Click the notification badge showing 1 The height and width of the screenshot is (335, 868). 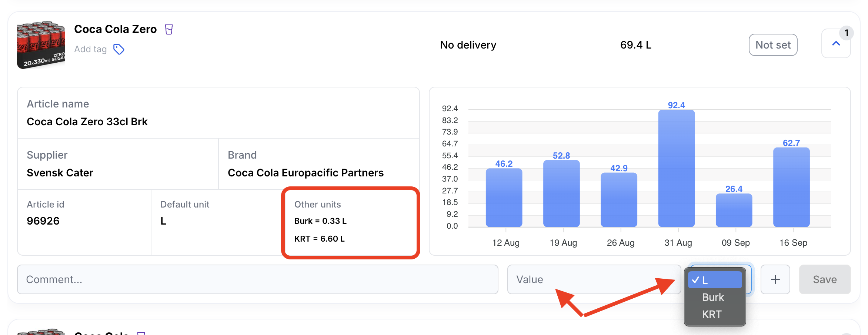(846, 33)
